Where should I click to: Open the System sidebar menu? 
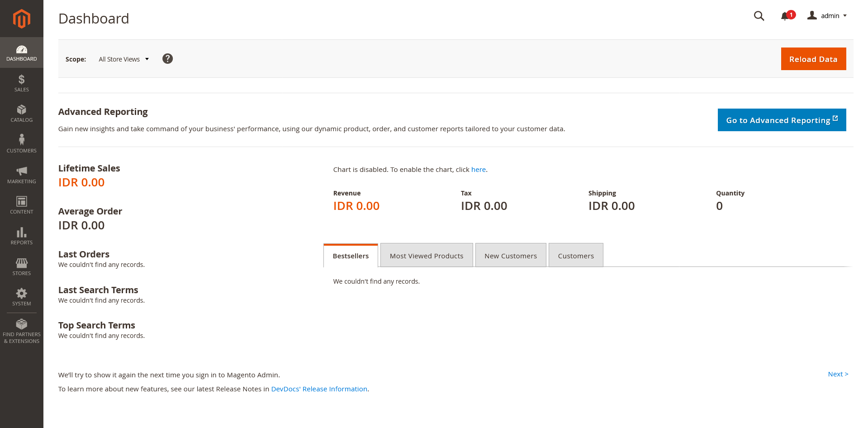22,297
